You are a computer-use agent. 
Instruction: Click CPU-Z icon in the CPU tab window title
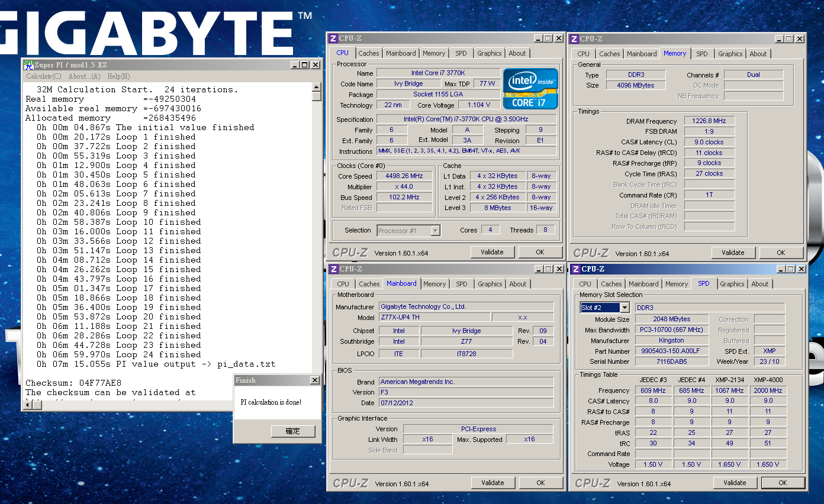click(333, 38)
